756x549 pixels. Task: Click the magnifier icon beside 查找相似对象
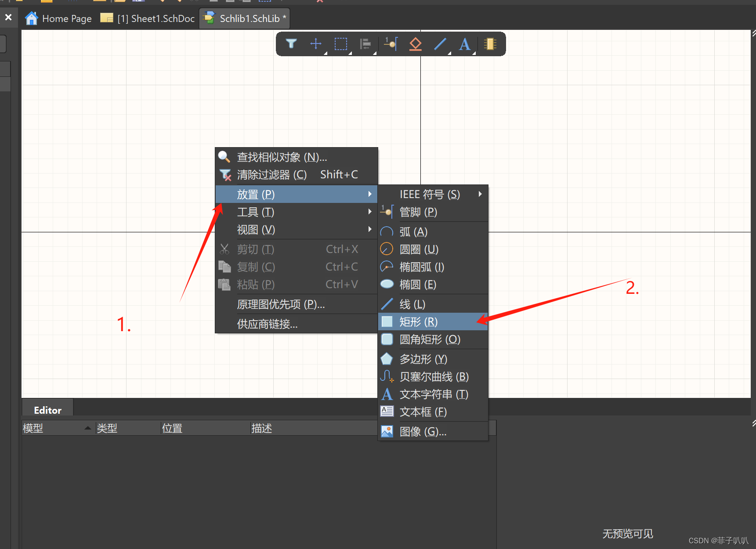pyautogui.click(x=224, y=156)
